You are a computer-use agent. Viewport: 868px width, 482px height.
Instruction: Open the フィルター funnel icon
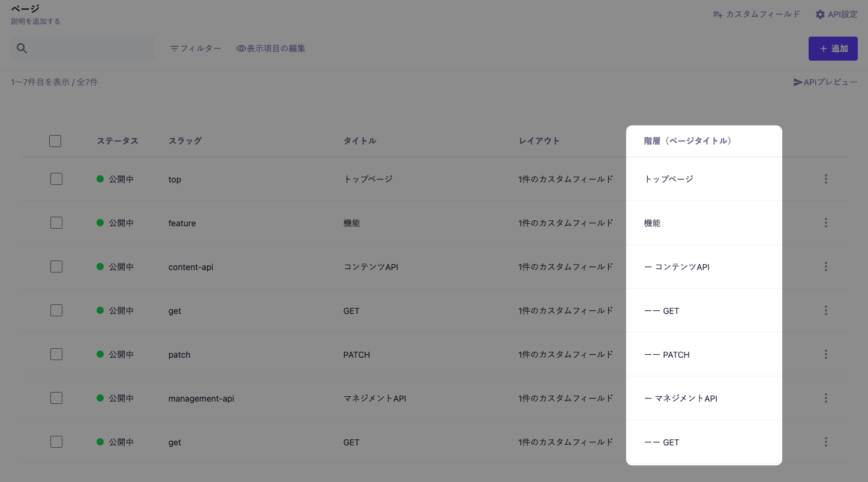(x=174, y=49)
